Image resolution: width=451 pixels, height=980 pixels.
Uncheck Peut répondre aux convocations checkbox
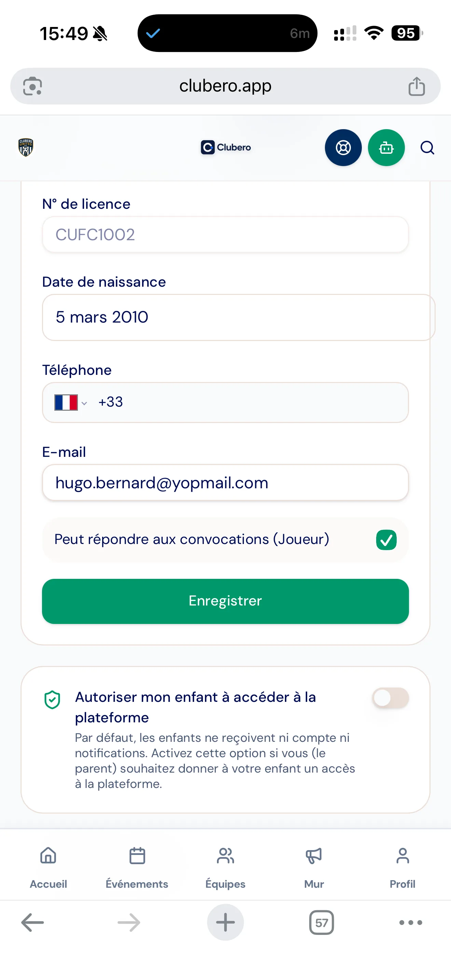pos(386,540)
